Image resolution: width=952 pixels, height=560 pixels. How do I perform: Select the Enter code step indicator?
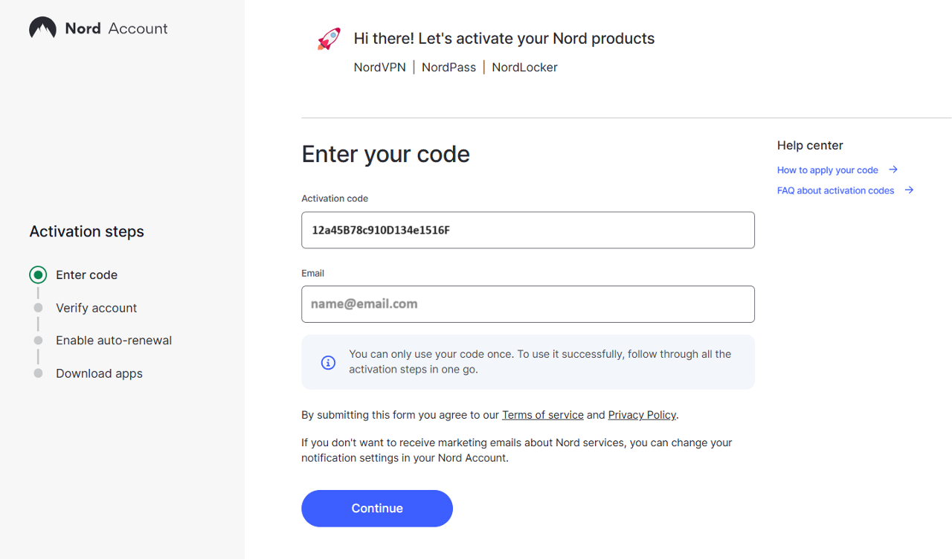coord(38,275)
